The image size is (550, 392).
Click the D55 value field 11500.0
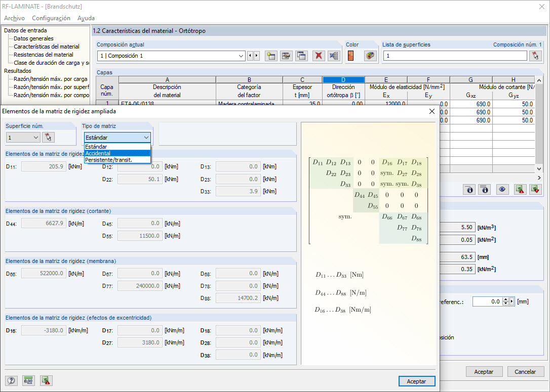coord(140,236)
